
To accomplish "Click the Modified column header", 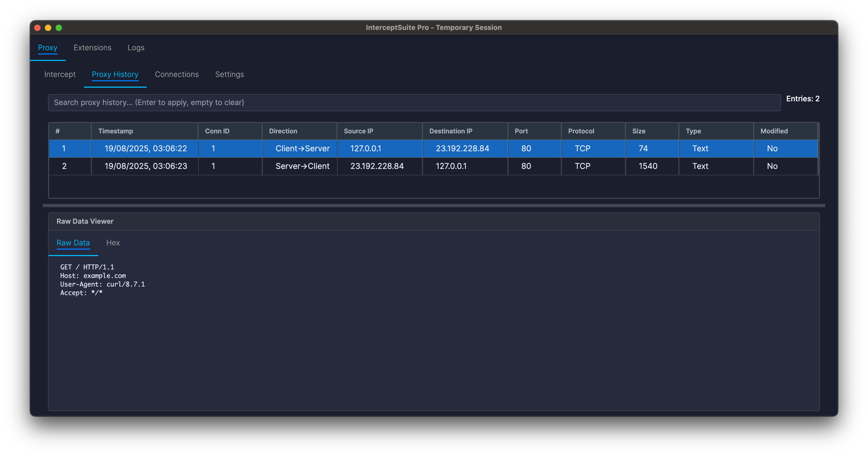I will coord(774,131).
